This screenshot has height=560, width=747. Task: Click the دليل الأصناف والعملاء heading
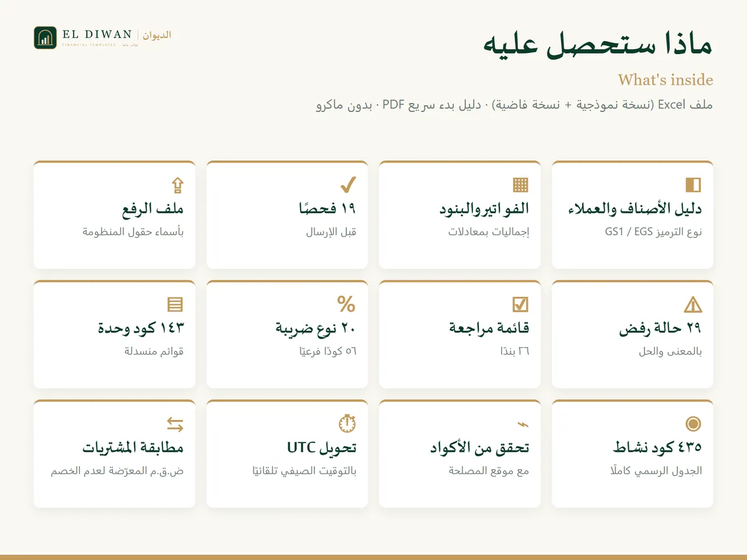pos(635,209)
